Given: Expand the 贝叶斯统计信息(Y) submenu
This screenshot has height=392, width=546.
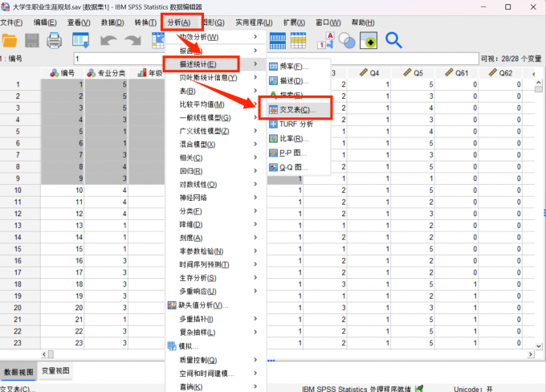Looking at the screenshot, I should tap(216, 78).
